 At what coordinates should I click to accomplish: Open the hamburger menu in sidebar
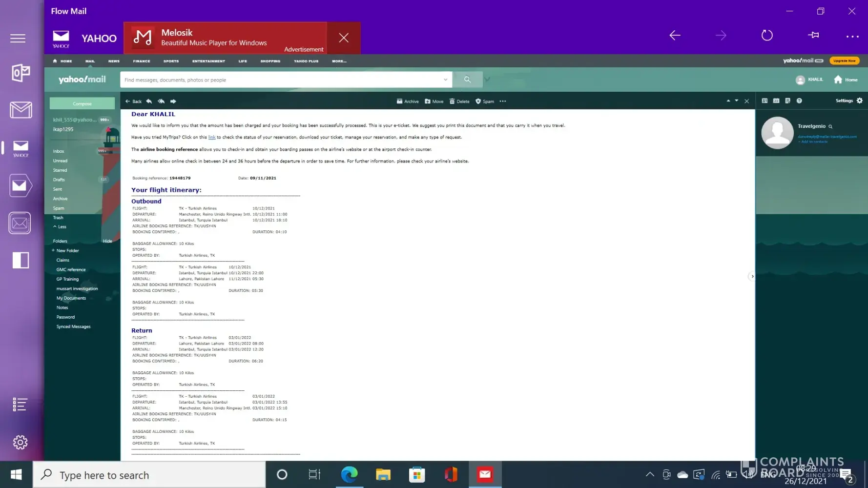18,39
